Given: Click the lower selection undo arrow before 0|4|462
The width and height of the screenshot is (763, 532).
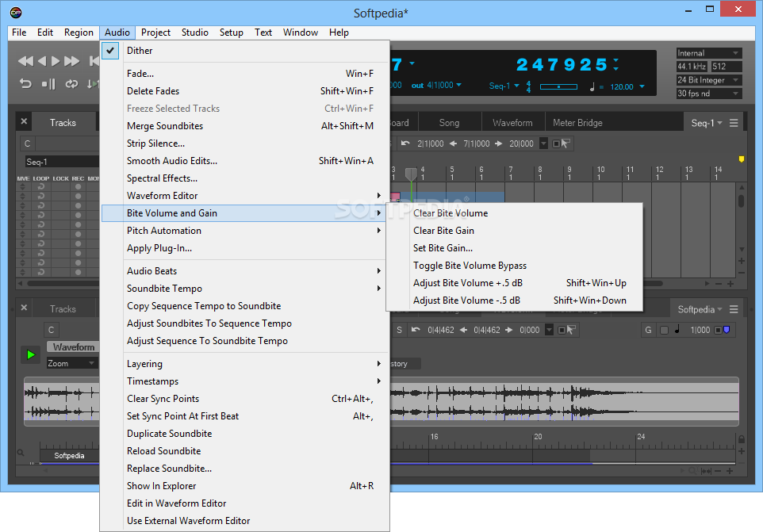Looking at the screenshot, I should click(x=416, y=330).
